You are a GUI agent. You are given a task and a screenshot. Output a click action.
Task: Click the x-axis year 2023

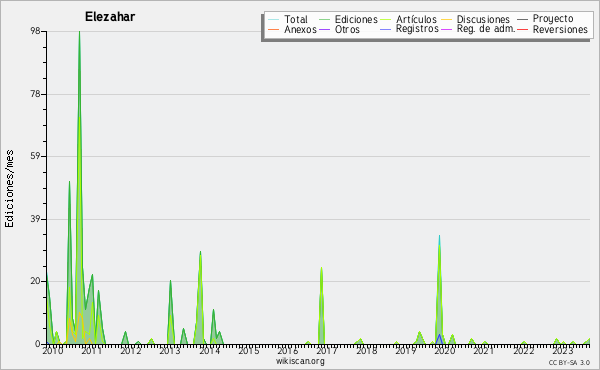click(x=562, y=350)
